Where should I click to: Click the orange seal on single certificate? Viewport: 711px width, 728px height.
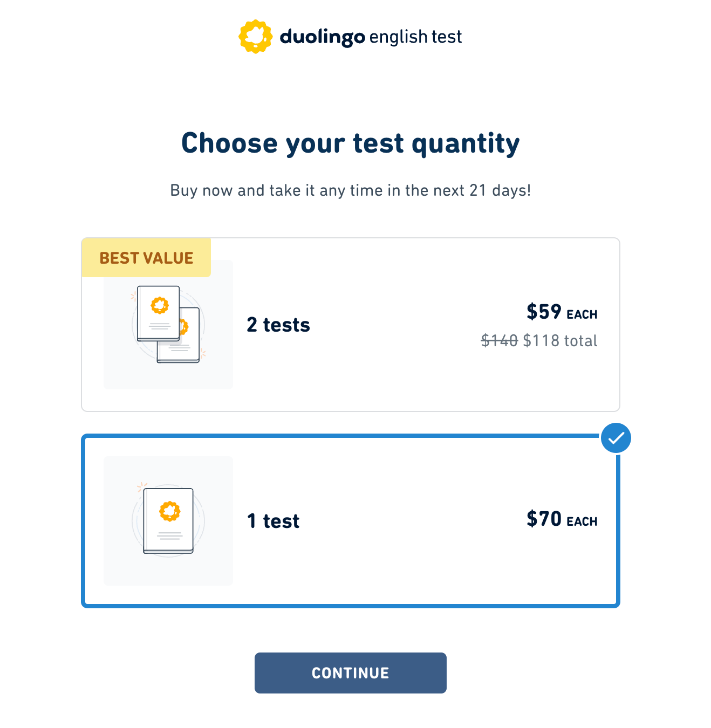169,511
